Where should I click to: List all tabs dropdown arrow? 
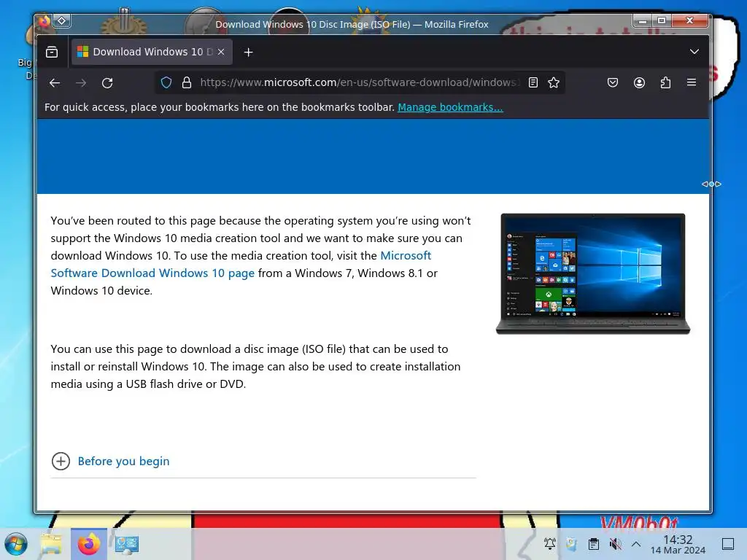[694, 52]
